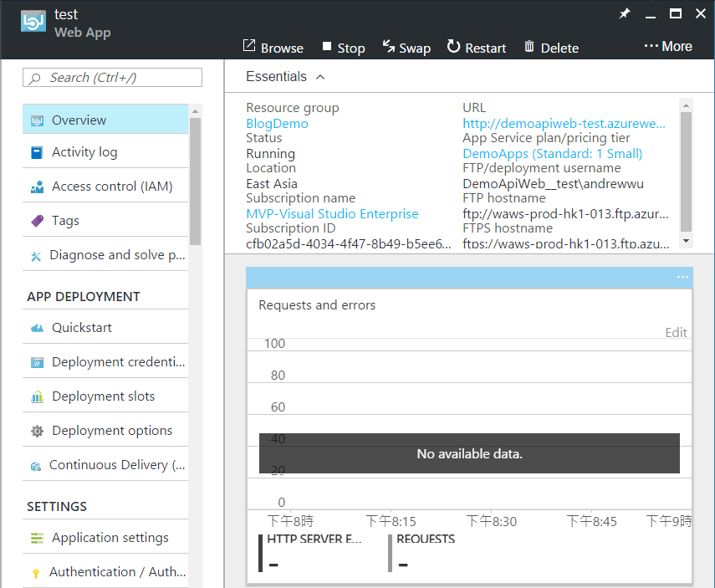This screenshot has width=715, height=588.
Task: Select the Tags menu item
Action: [65, 221]
